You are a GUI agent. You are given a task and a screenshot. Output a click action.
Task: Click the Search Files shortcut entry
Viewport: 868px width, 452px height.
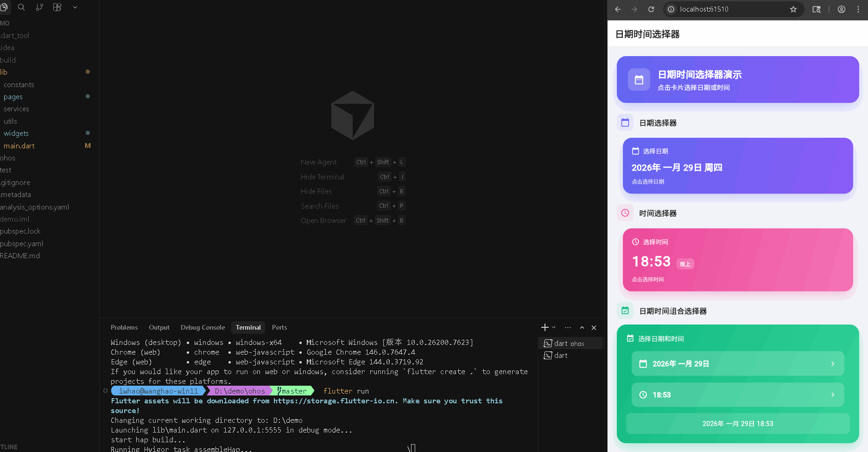pyautogui.click(x=353, y=206)
